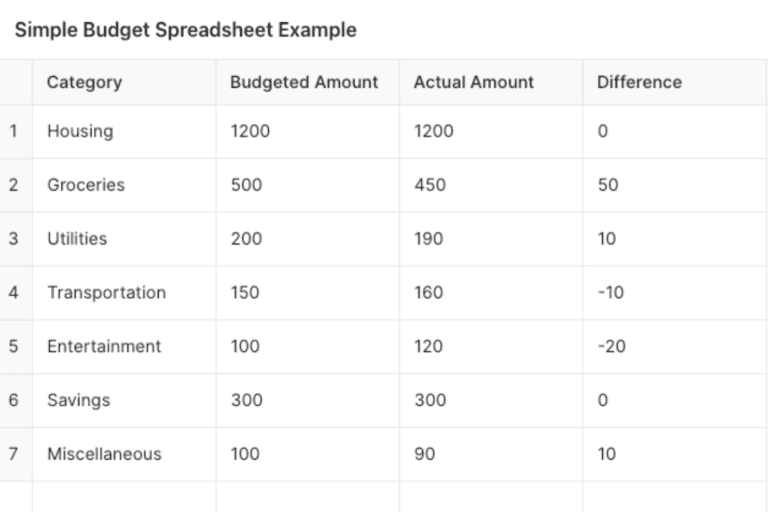Viewport: 768px width, 512px height.
Task: Click row number 4 header
Action: 14,293
